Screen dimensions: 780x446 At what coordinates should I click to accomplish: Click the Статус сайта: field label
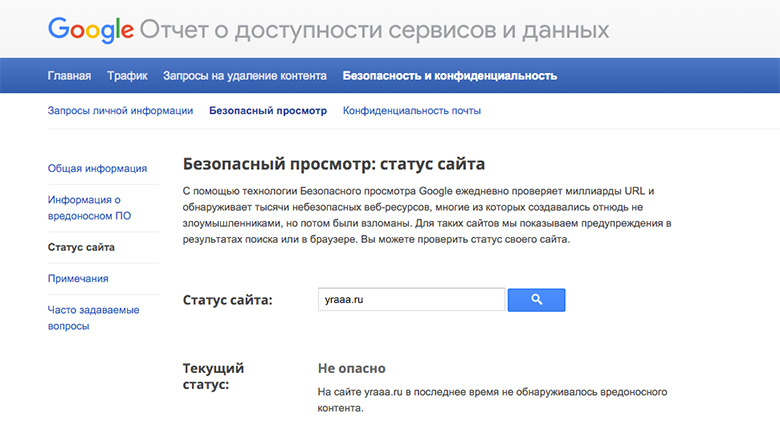click(x=228, y=300)
